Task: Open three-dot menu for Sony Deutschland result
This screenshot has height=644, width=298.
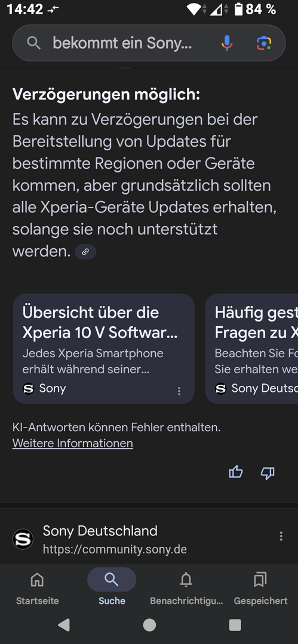Action: coord(281,536)
